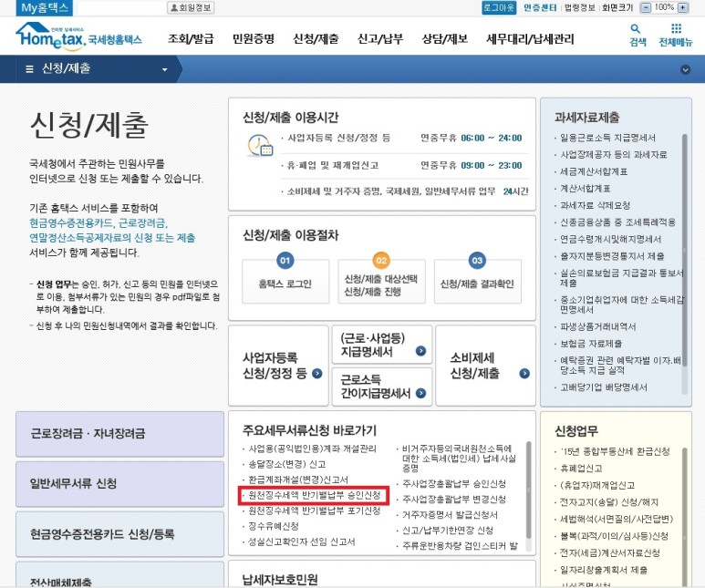Open the 세무대리/납세관리 menu
The width and height of the screenshot is (705, 588).
[x=530, y=39]
